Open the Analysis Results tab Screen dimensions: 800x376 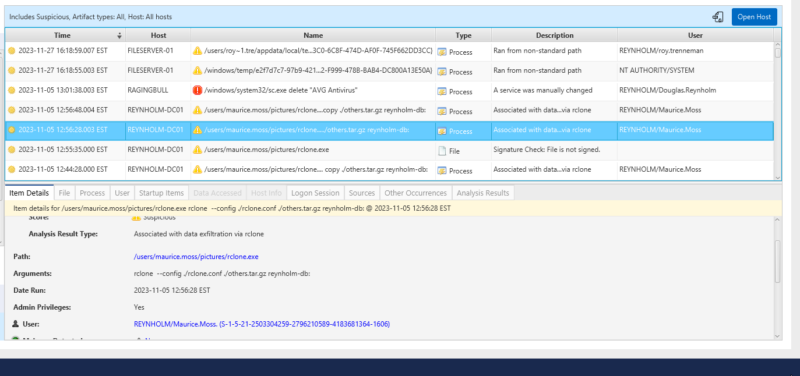tap(483, 193)
